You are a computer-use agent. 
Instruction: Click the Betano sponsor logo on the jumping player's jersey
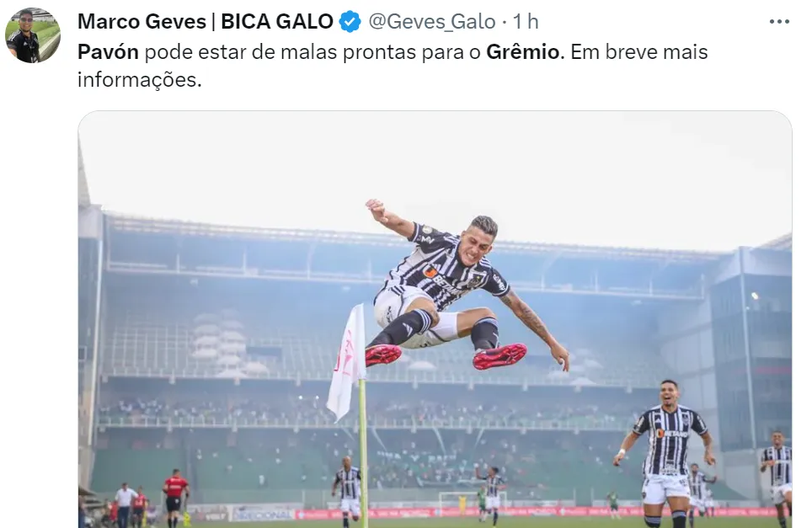coord(443,280)
